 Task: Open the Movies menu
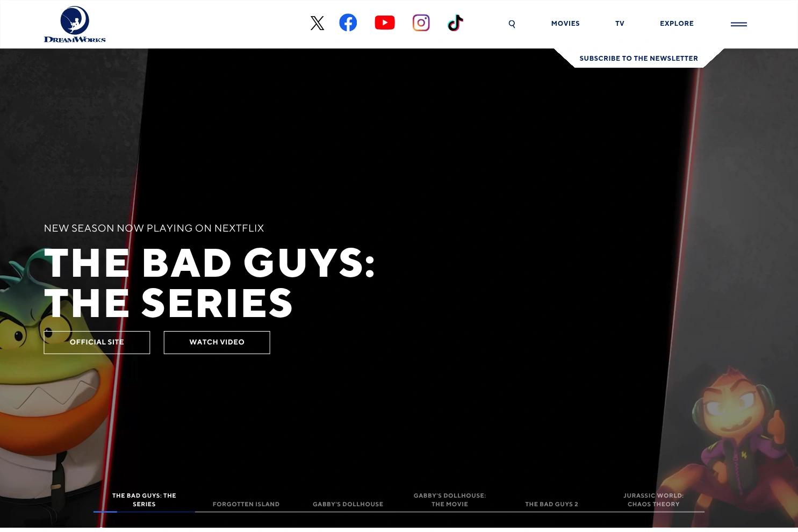(x=565, y=24)
